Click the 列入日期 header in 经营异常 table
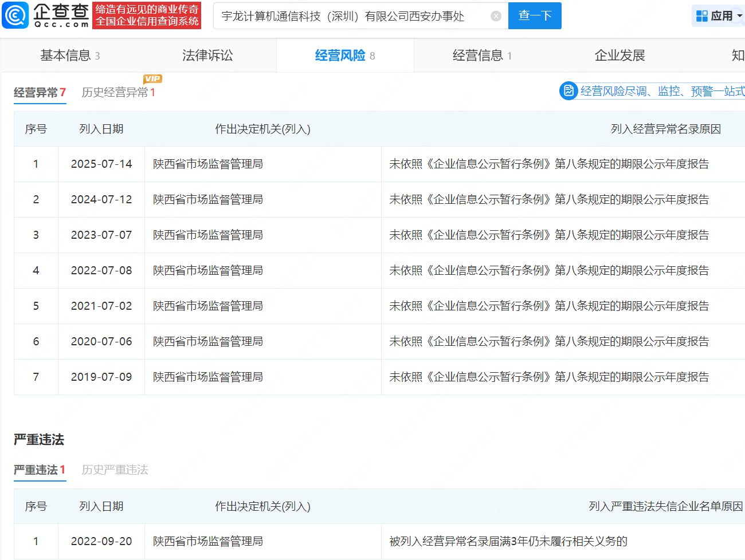Viewport: 745px width, 560px height. (x=101, y=129)
